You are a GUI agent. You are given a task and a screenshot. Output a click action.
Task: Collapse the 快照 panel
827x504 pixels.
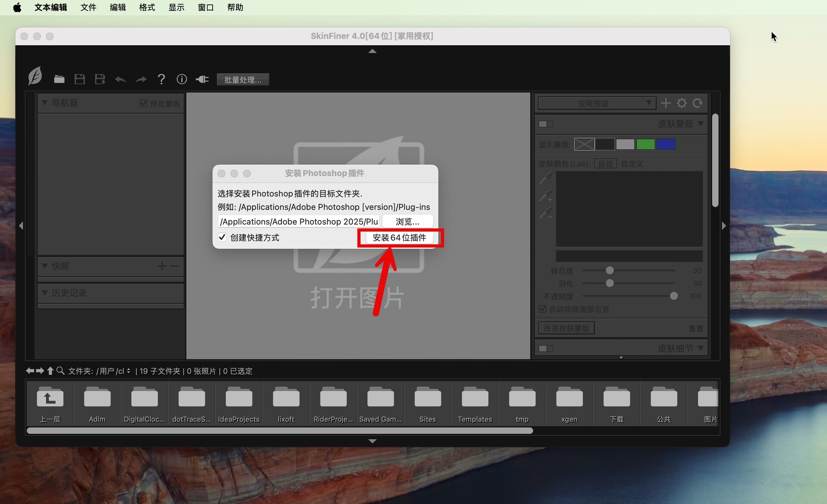[x=44, y=266]
